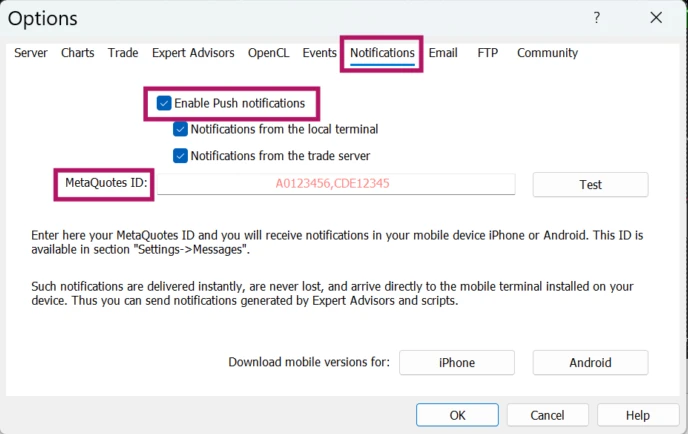Click the 'Enter here your MetaQuotes ID' paragraph
This screenshot has width=688, height=434.
click(x=337, y=242)
